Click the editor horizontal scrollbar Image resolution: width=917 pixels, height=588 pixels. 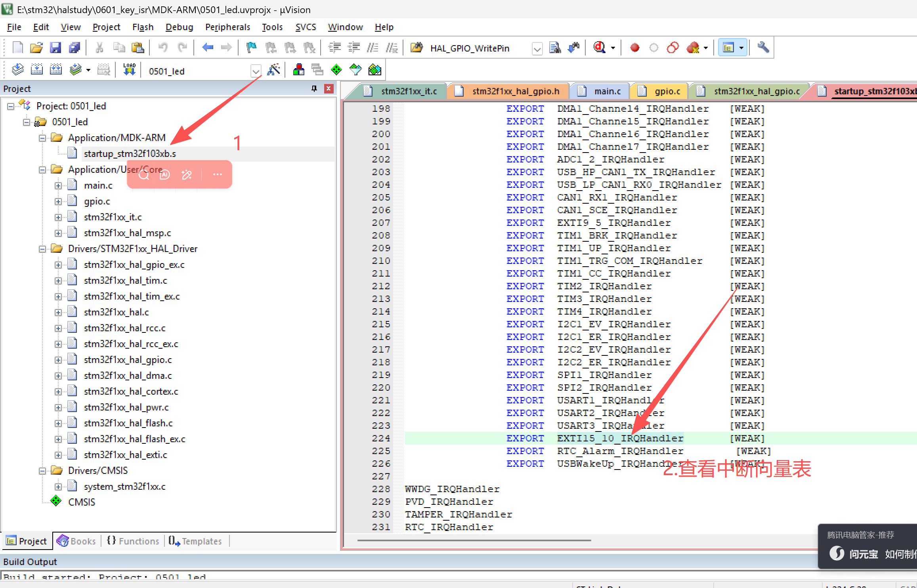click(474, 540)
